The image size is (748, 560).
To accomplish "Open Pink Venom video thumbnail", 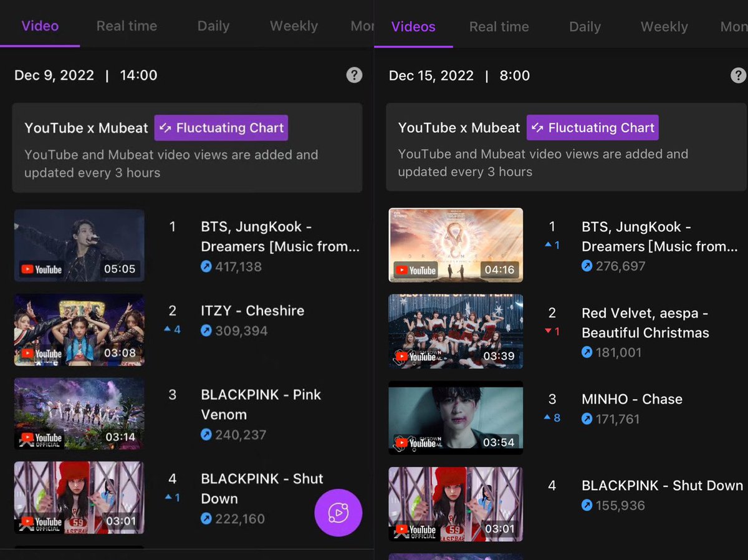I will [79, 413].
